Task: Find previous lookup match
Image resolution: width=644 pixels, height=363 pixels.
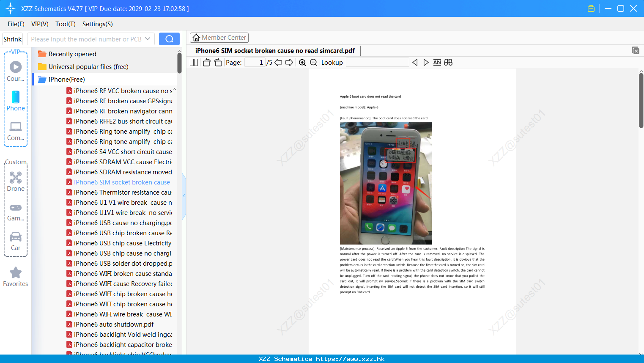Action: click(415, 63)
